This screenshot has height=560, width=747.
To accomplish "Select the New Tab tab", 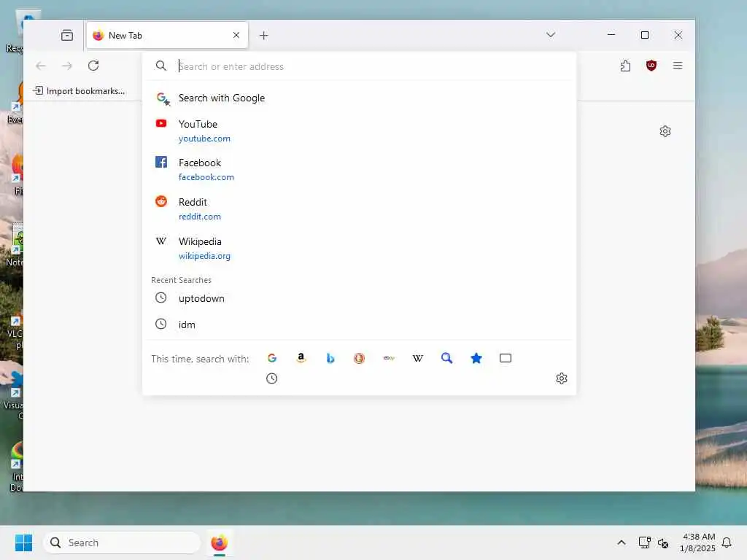I will tap(167, 35).
